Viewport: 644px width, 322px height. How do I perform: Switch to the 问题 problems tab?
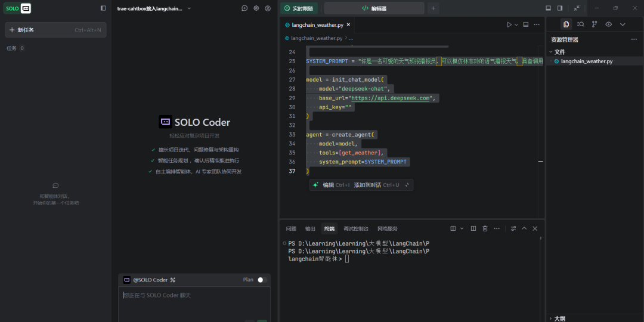291,229
